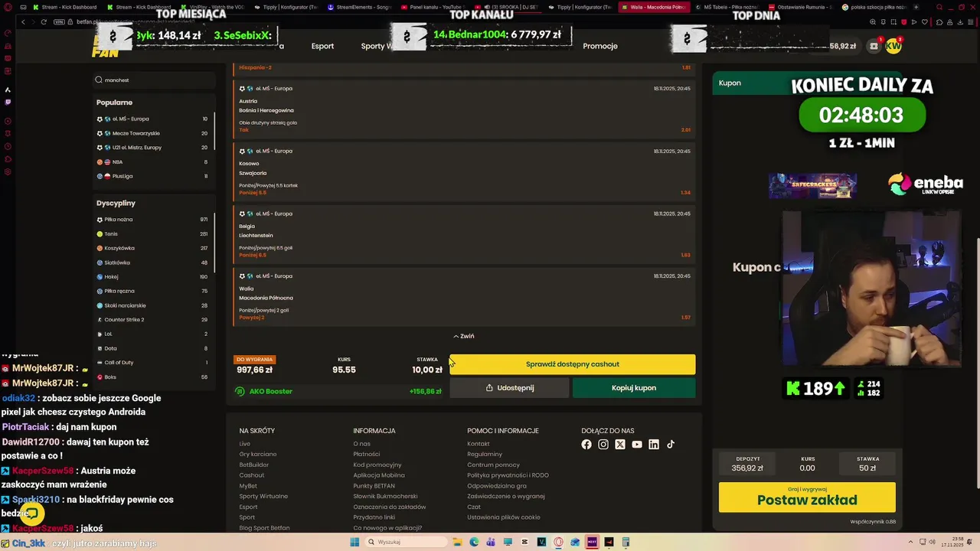Open the Regulamin footer link
This screenshot has width=980, height=551.
[485, 455]
